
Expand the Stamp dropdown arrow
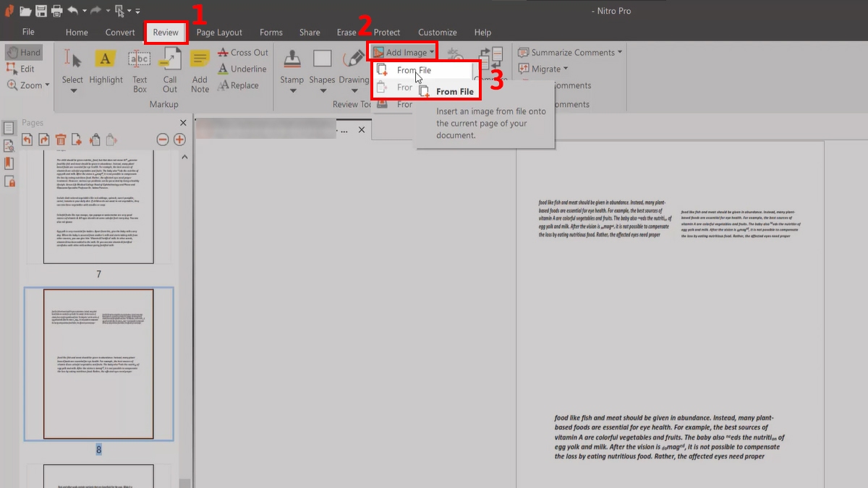(x=292, y=91)
